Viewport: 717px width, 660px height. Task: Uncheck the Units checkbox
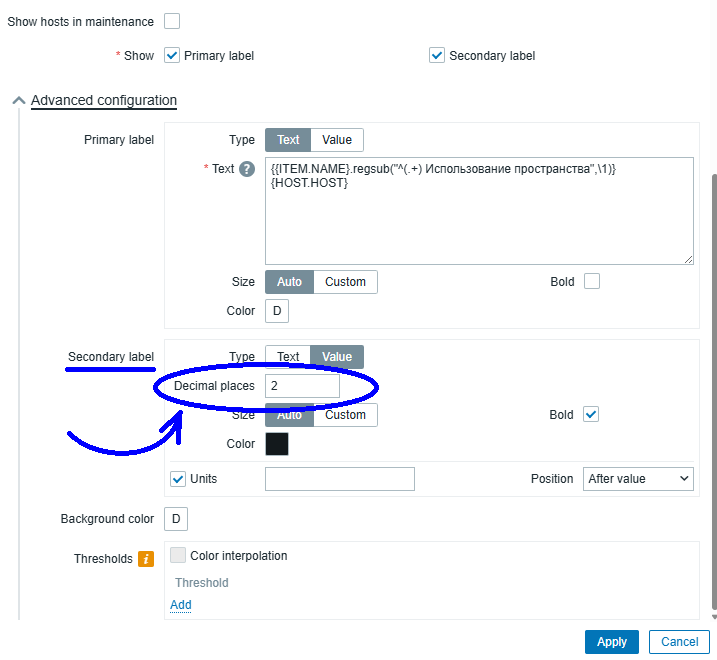tap(178, 479)
